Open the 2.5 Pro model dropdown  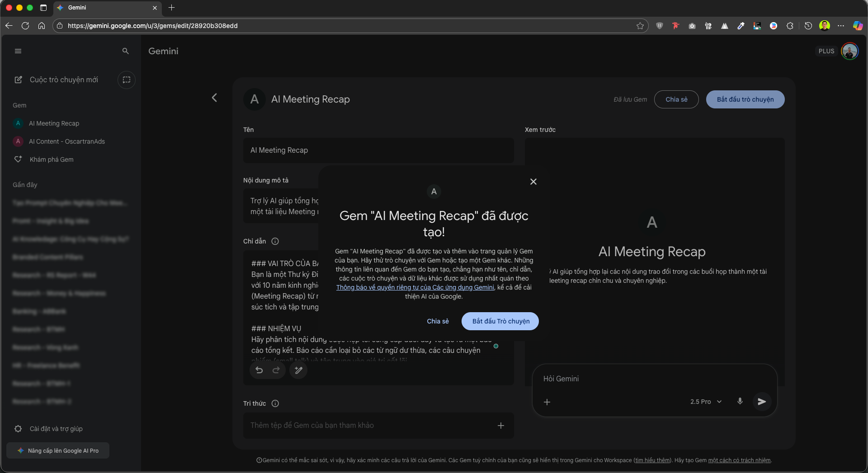click(x=706, y=402)
